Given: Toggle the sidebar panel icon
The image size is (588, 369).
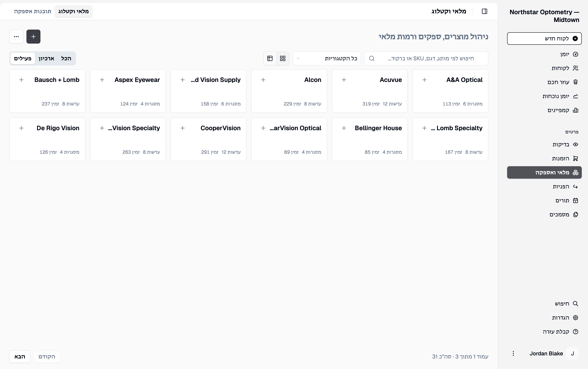Looking at the screenshot, I should (484, 11).
